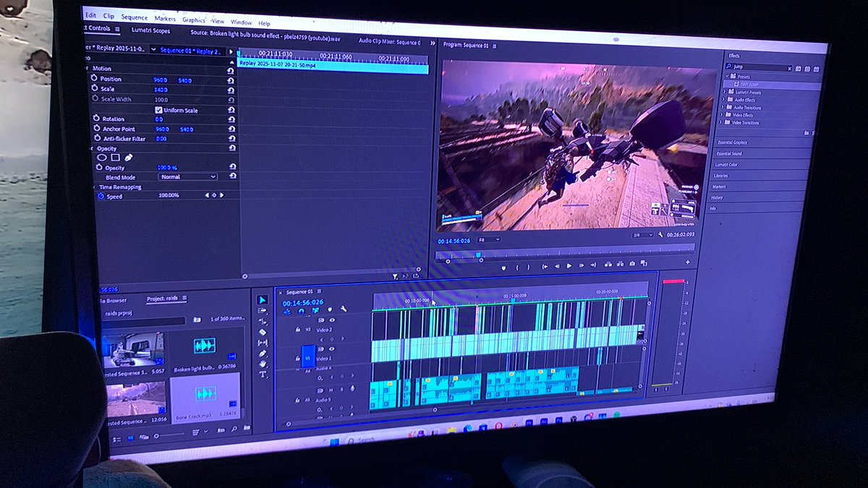This screenshot has height=488, width=868.
Task: Create an ellipse opacity mask
Action: pyautogui.click(x=102, y=157)
